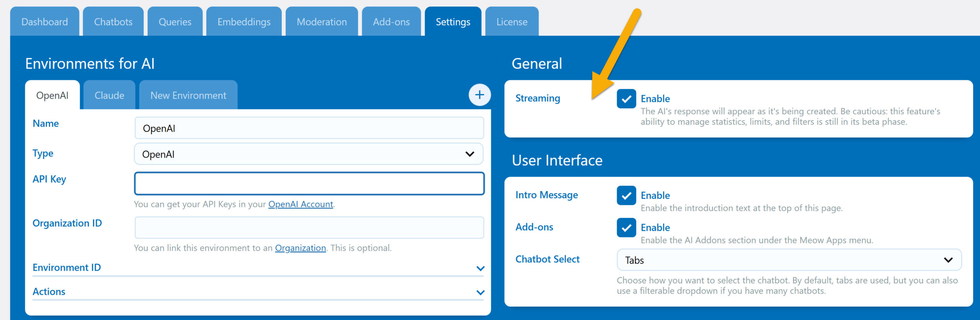The width and height of the screenshot is (980, 320).
Task: Click the Chatbot Select setting label
Action: 547,259
